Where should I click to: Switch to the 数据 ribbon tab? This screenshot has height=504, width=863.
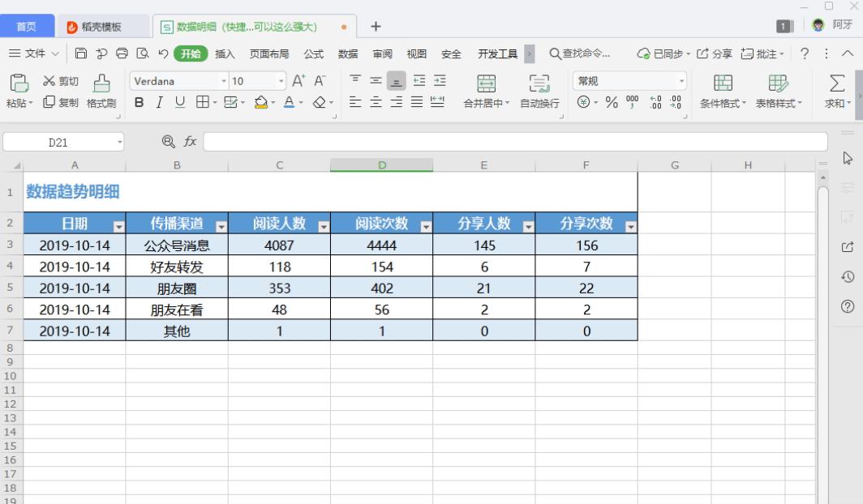(x=347, y=53)
